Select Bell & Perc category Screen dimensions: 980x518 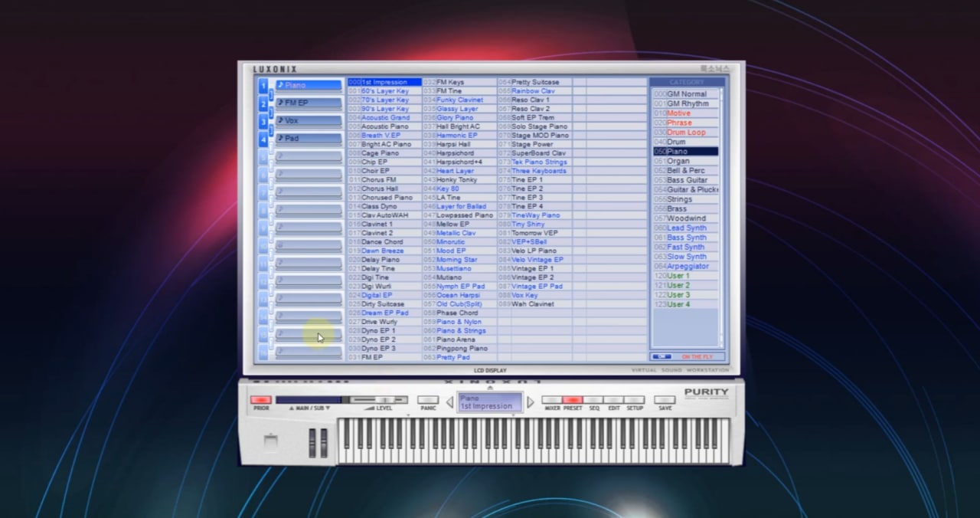685,171
